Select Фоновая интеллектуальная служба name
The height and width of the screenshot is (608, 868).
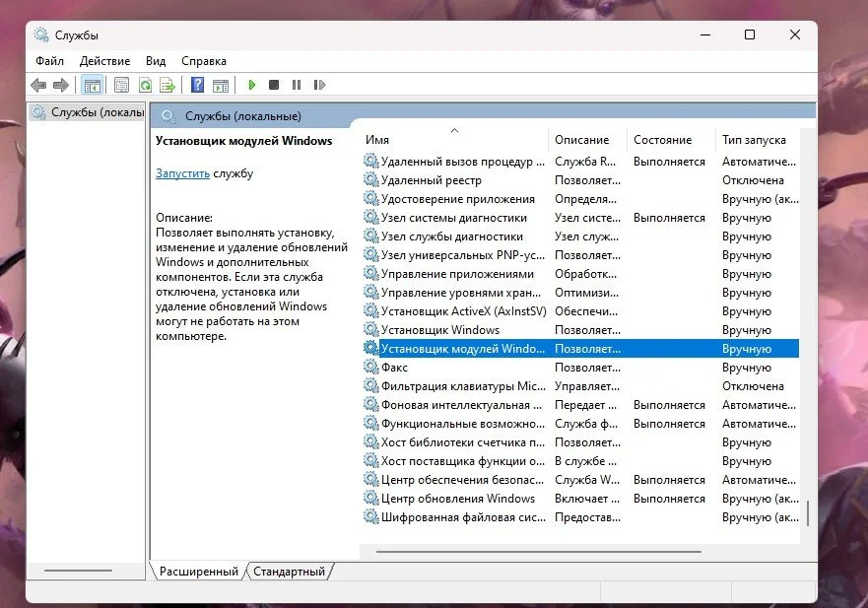pos(461,405)
